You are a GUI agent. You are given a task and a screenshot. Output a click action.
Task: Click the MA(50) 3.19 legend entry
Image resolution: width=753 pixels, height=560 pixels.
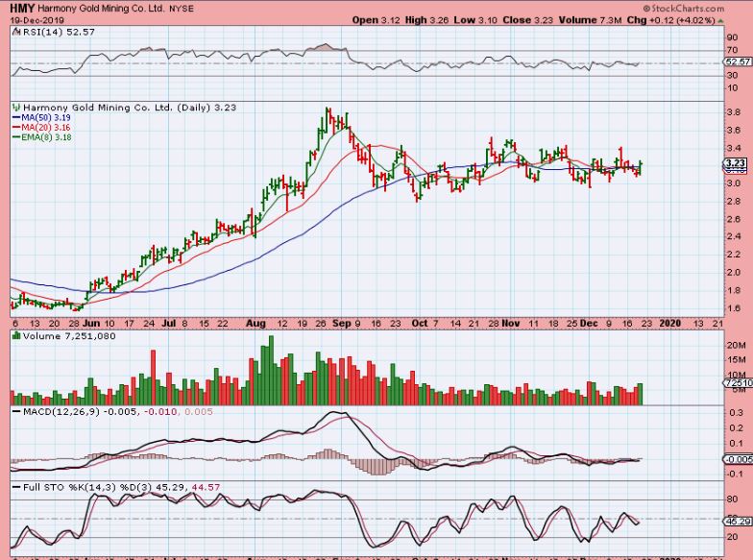41,117
